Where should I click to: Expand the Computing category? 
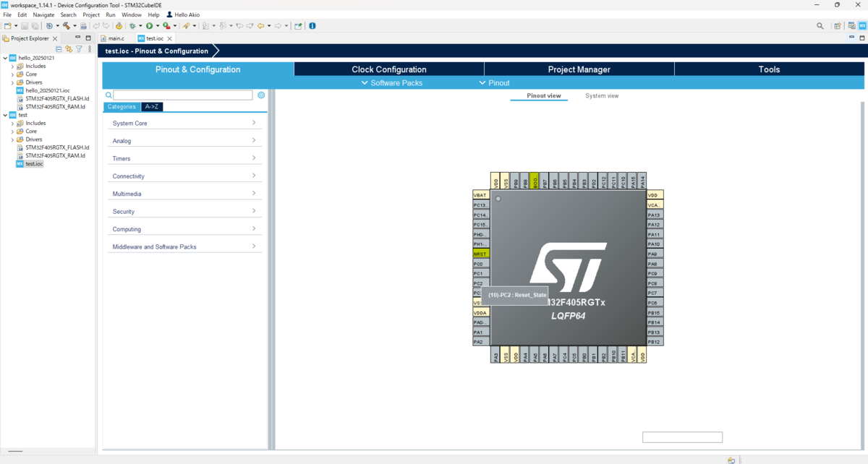[184, 229]
